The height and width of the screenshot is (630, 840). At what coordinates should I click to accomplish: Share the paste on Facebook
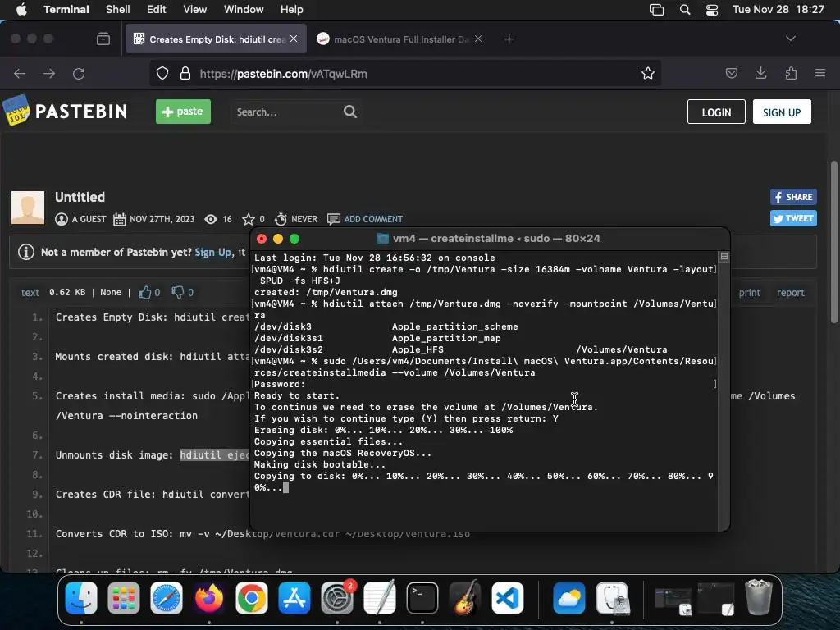click(793, 197)
